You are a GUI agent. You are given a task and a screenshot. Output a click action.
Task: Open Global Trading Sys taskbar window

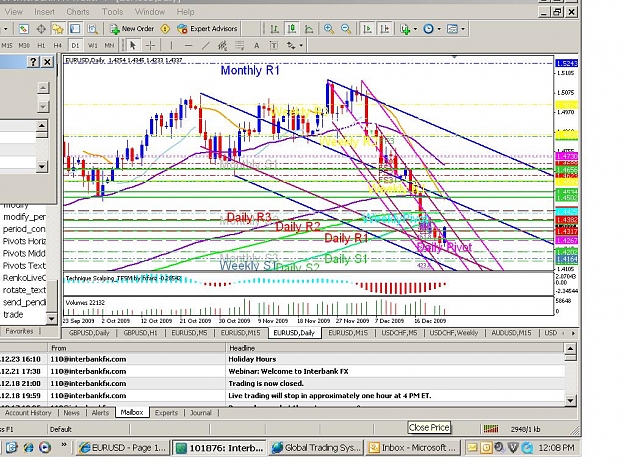[x=316, y=447]
